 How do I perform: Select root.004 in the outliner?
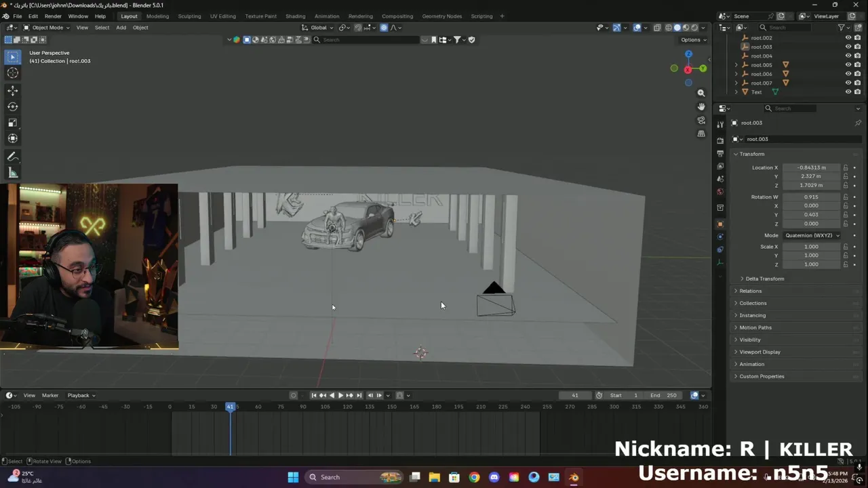(762, 56)
